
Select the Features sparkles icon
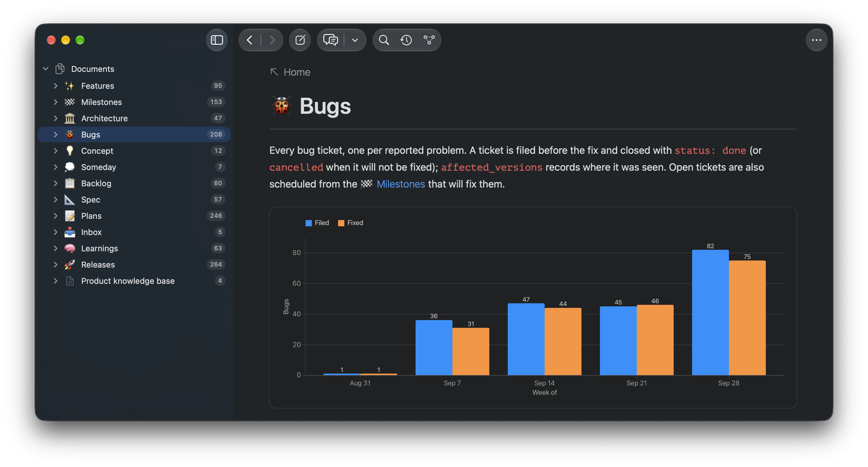click(70, 86)
